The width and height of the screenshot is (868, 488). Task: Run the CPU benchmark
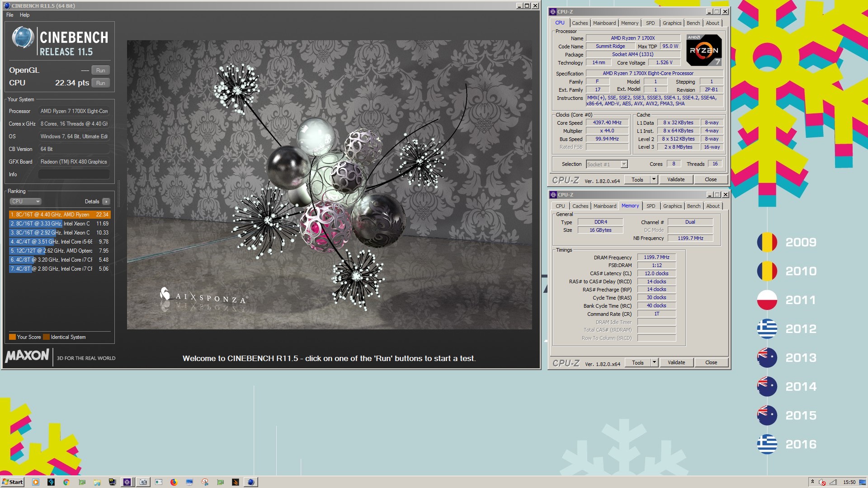point(100,83)
